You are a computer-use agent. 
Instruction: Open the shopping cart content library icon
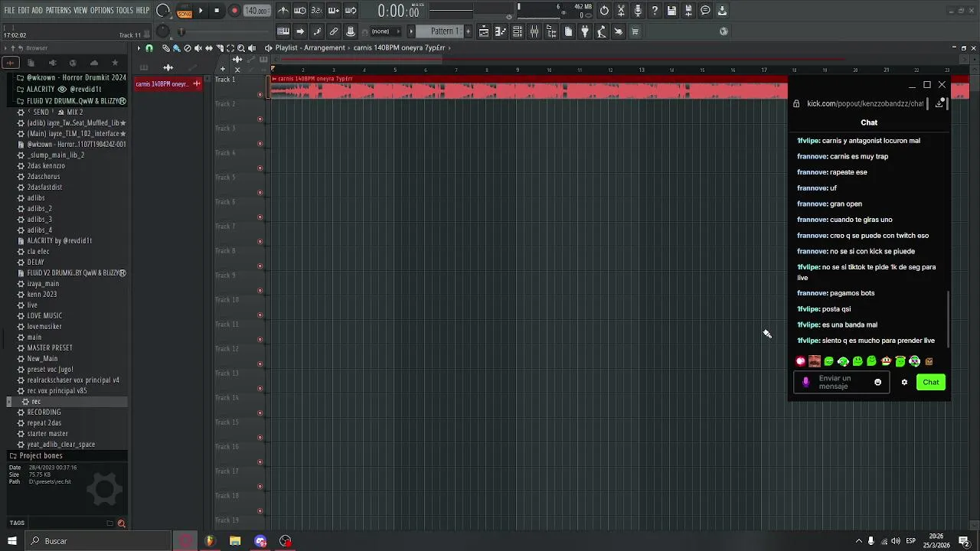tap(635, 31)
